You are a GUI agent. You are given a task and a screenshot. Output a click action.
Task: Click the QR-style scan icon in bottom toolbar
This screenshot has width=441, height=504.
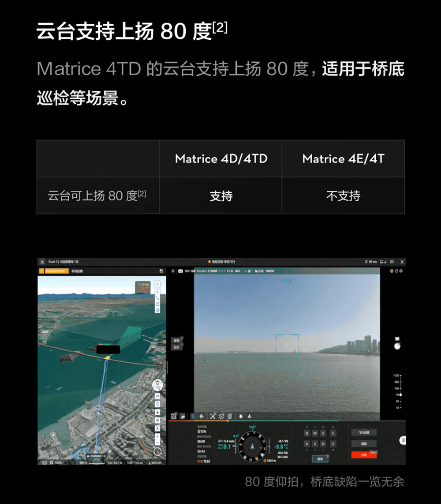click(x=174, y=416)
